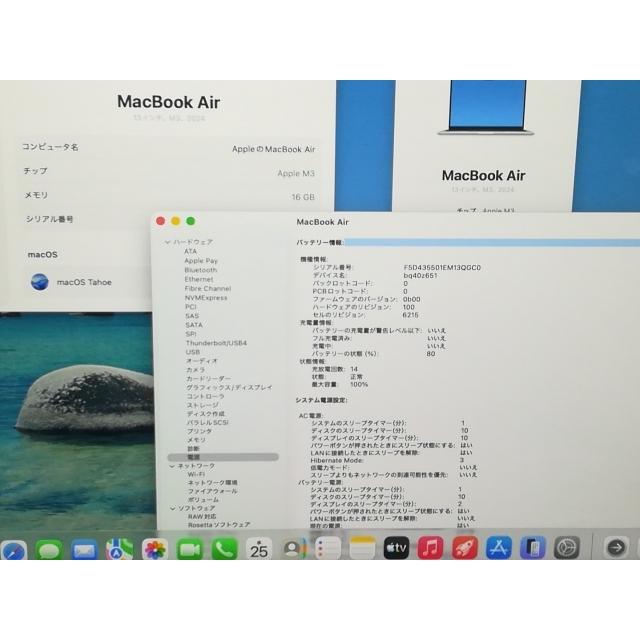Open App Store from the Dock
The width and height of the screenshot is (640, 640).
point(499,548)
